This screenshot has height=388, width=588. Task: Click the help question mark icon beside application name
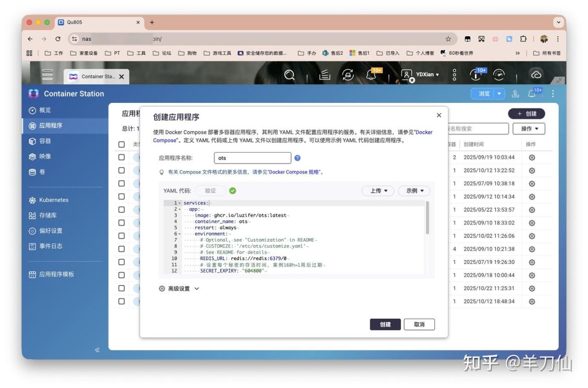pyautogui.click(x=297, y=158)
